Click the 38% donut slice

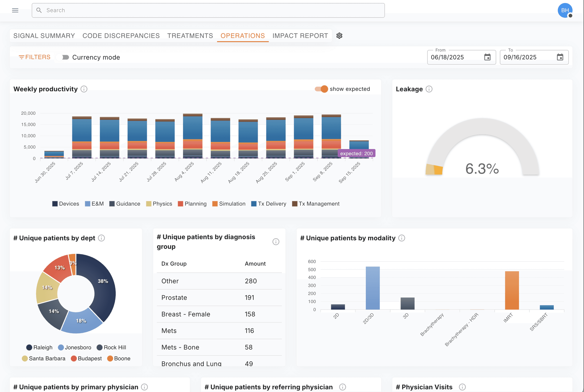click(x=103, y=281)
